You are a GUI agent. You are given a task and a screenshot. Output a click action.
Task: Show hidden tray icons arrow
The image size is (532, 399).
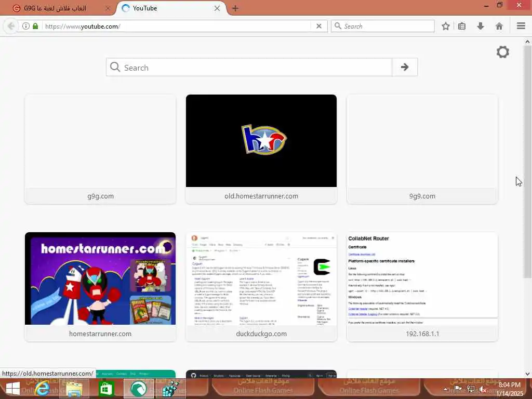445,389
